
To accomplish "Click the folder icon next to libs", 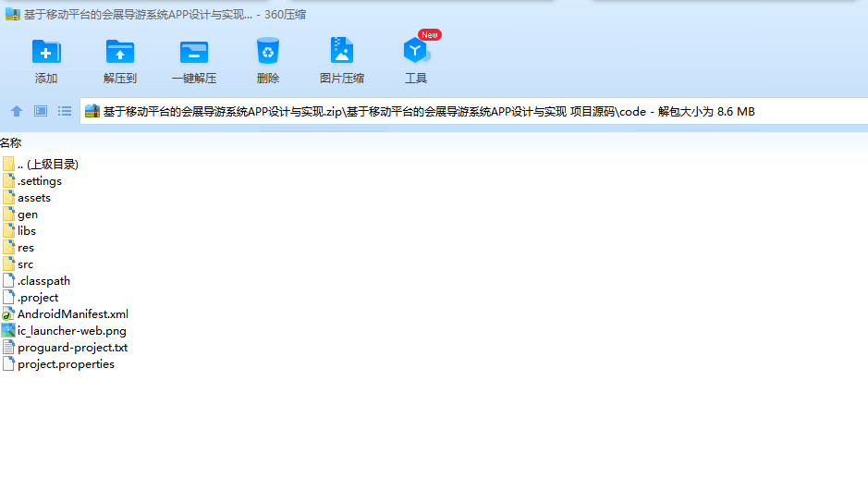I will (8, 230).
